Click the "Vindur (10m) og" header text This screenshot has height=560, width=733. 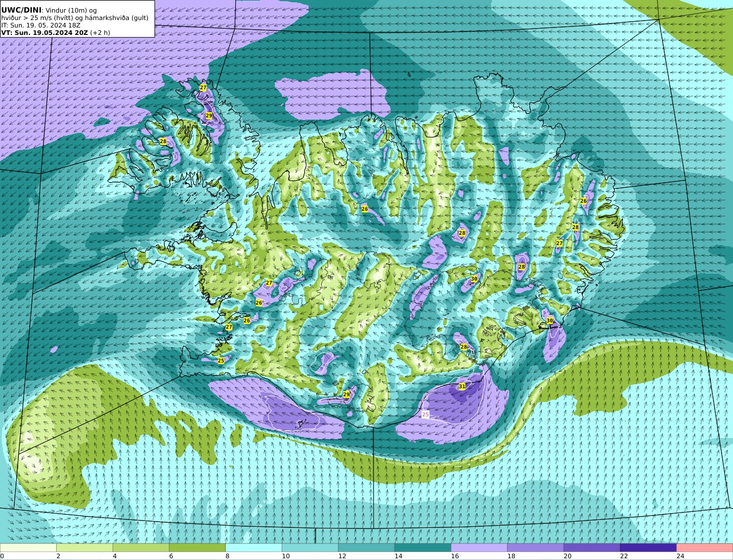[x=70, y=10]
